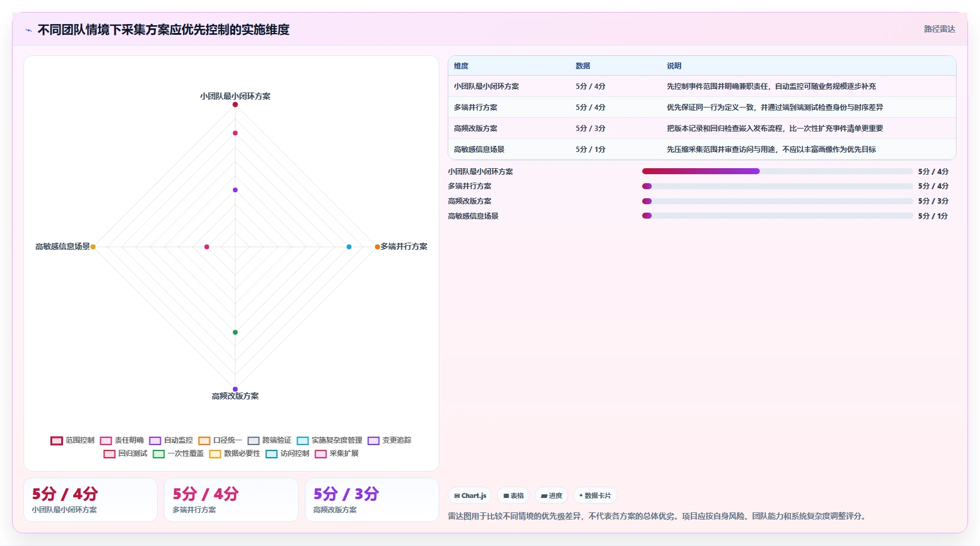Toggle the 回归测试 legend item
Image resolution: width=980 pixels, height=546 pixels.
tap(125, 453)
